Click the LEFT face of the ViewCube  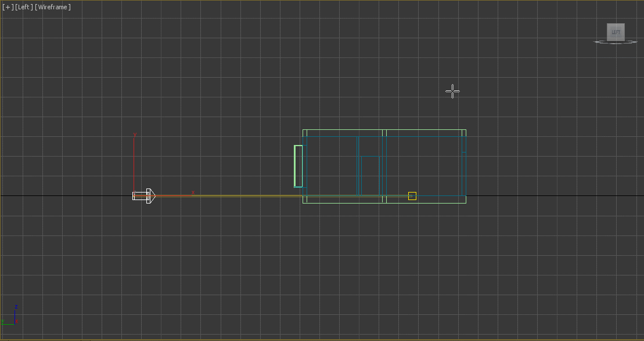click(x=616, y=32)
